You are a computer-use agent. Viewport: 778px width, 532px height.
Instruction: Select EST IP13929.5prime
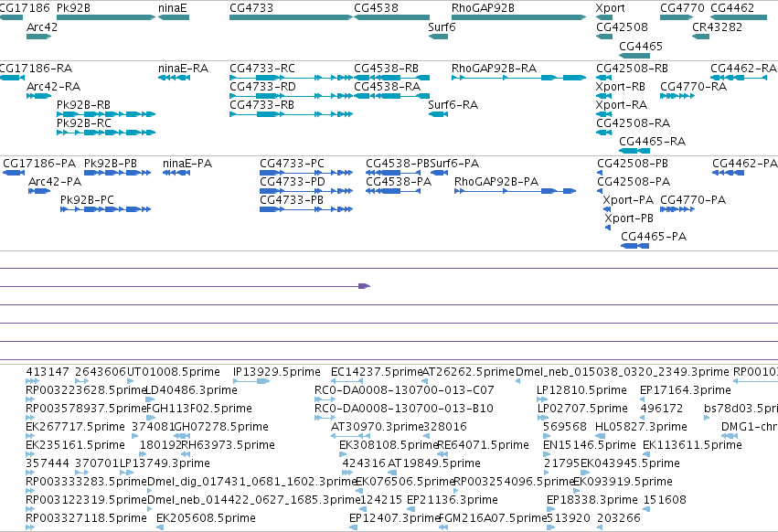[251, 381]
